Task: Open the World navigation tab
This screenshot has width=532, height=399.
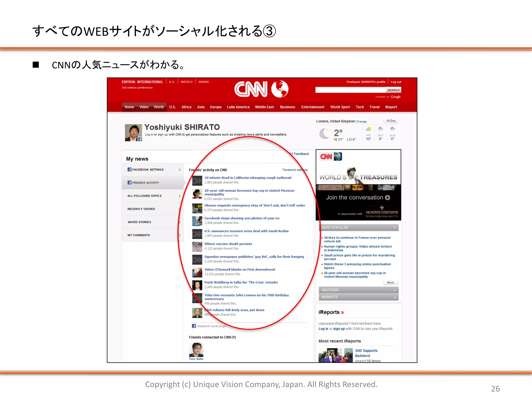Action: click(x=159, y=107)
